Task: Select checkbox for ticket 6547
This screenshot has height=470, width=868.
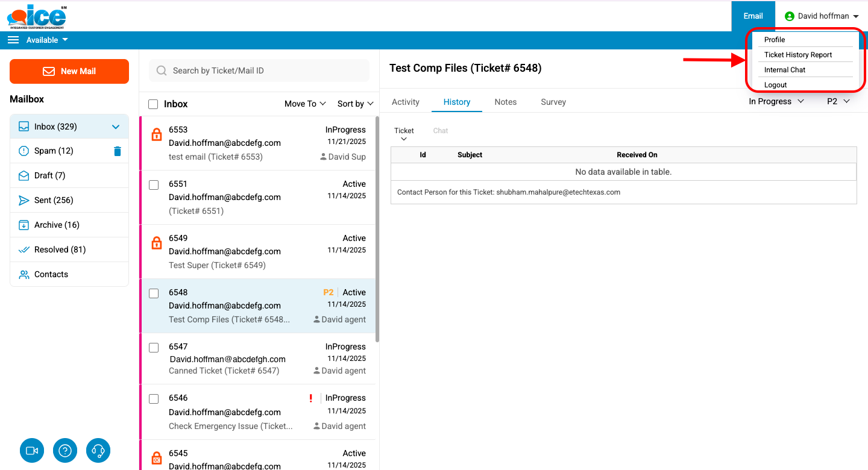Action: pos(154,348)
